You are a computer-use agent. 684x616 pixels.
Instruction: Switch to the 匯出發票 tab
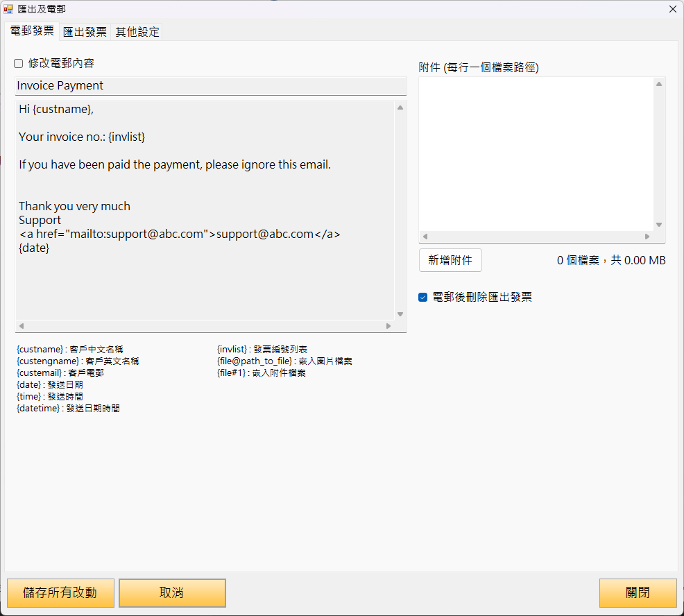click(85, 32)
